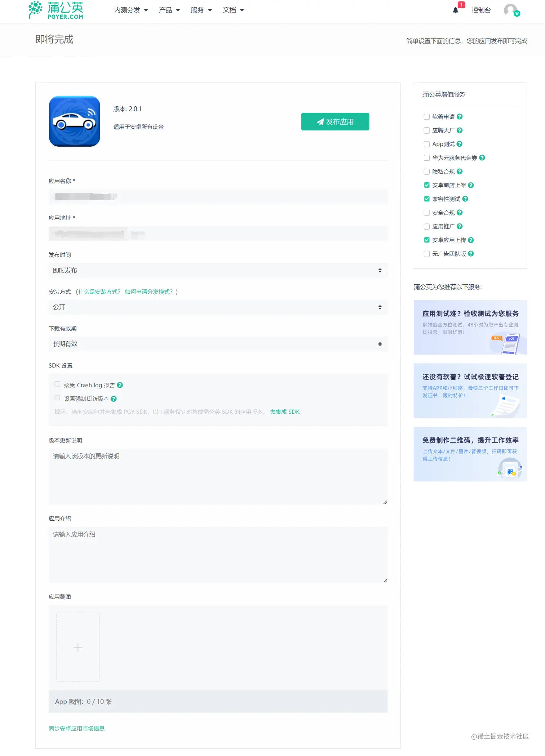The height and width of the screenshot is (756, 545).
Task: Focus the 版本更新说明 text area
Action: click(x=218, y=476)
